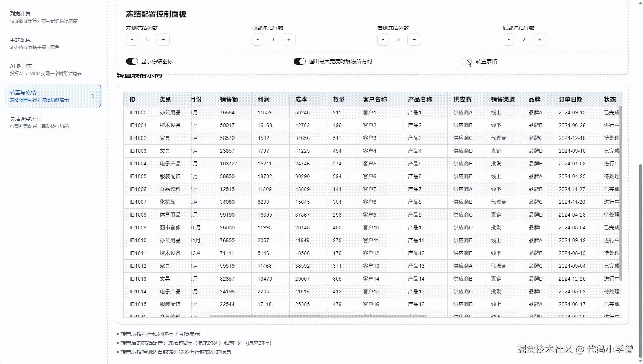Decrease left frozen column count
This screenshot has height=364, width=643.
pos(132,39)
